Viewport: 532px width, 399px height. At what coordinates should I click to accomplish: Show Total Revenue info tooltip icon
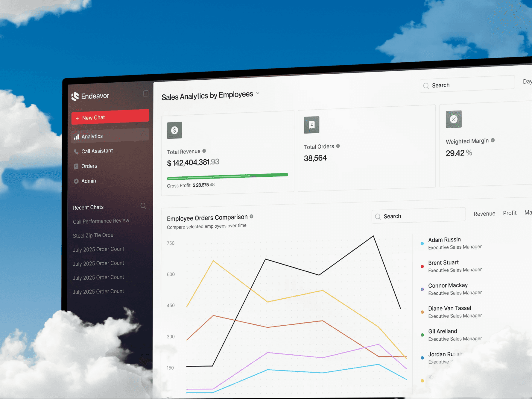pyautogui.click(x=204, y=151)
